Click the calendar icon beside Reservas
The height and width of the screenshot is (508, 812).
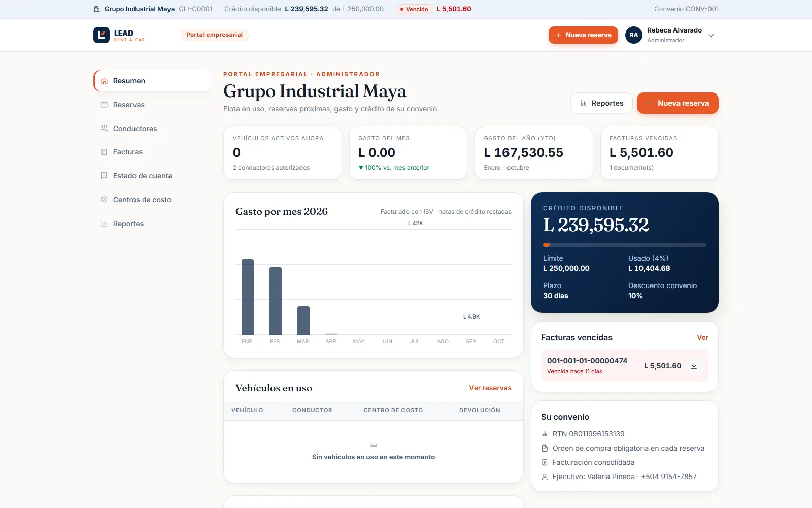[104, 105]
